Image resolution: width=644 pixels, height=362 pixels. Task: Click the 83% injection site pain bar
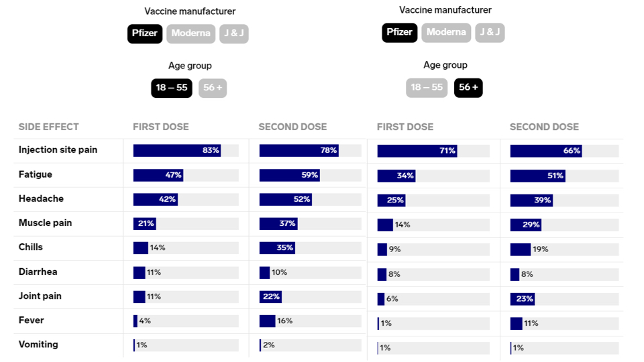click(176, 151)
